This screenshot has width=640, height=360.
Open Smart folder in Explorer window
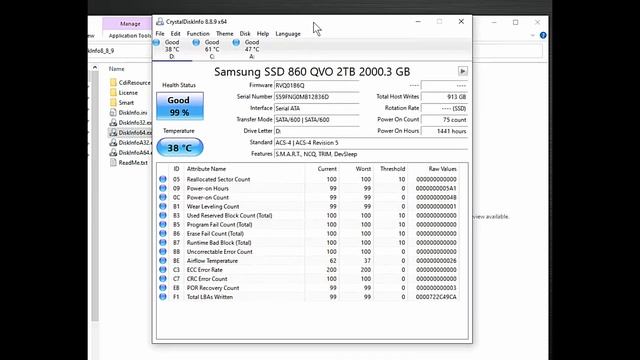[x=122, y=102]
